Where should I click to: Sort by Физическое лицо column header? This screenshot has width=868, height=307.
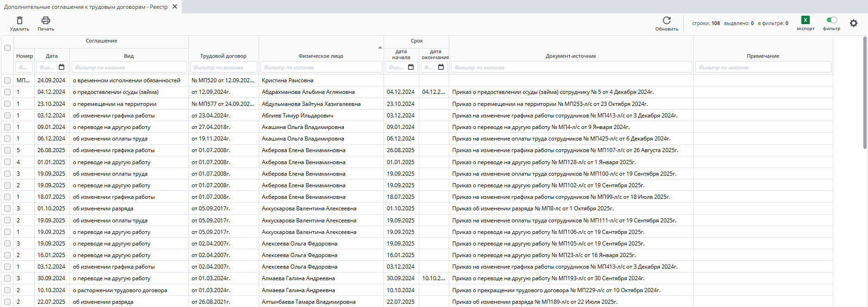click(321, 56)
